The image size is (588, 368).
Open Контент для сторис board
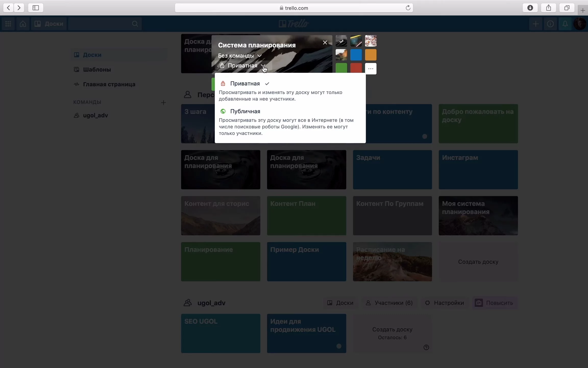[220, 216]
